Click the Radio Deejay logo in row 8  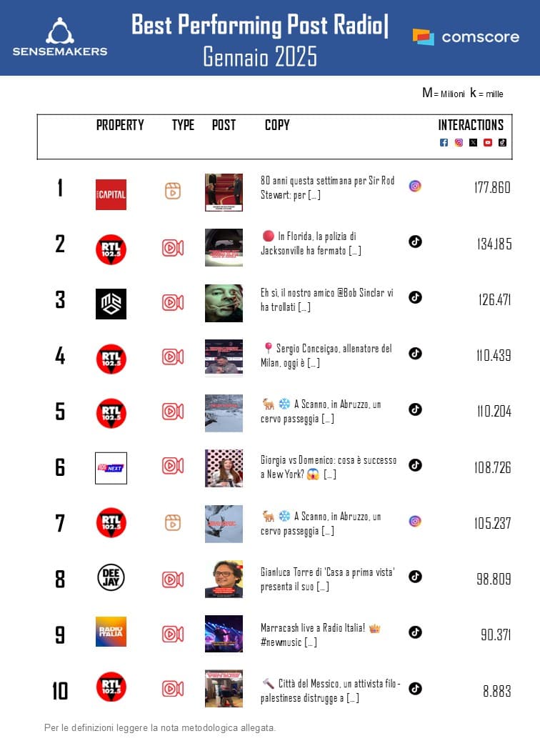111,577
